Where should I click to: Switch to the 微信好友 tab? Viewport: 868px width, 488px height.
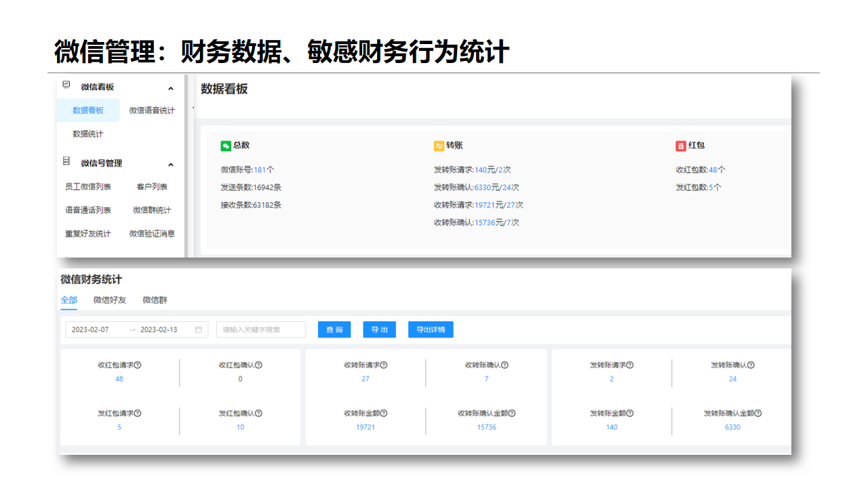[110, 300]
